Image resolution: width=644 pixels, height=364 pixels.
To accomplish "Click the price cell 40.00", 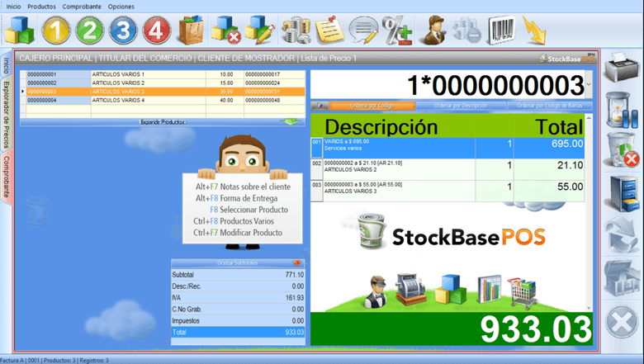I will point(225,100).
